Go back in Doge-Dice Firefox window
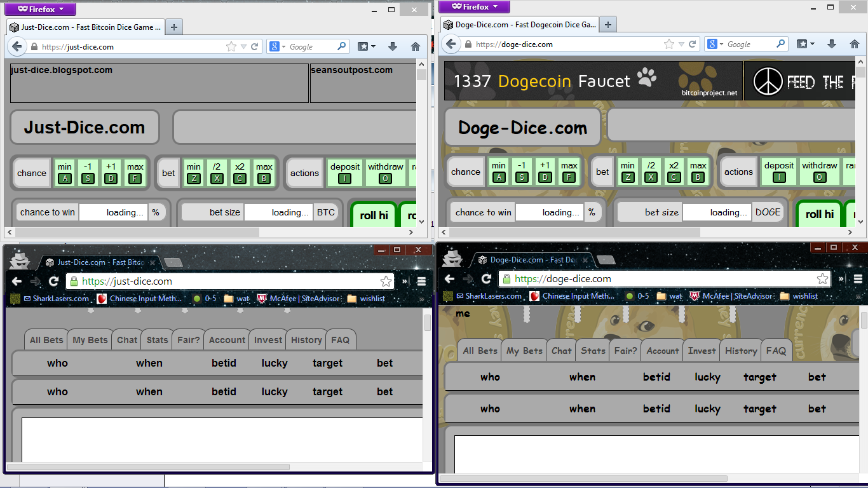868x488 pixels. [x=451, y=44]
